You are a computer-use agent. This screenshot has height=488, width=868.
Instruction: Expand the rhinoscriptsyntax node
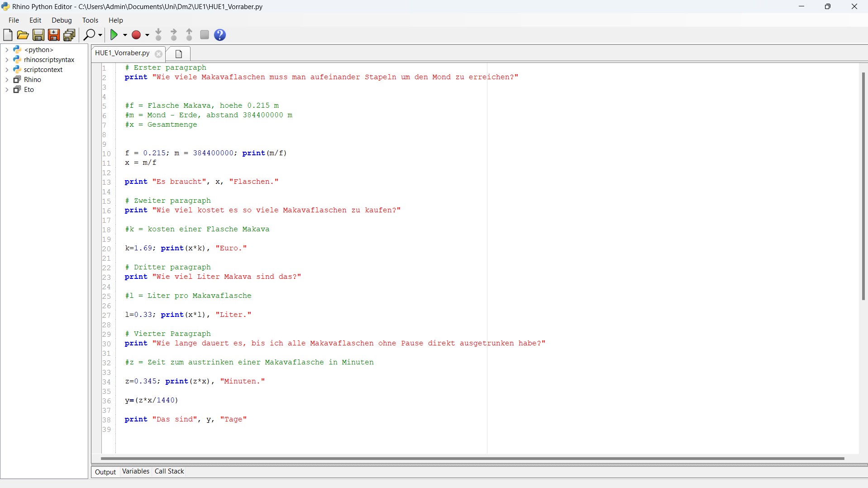(6, 59)
